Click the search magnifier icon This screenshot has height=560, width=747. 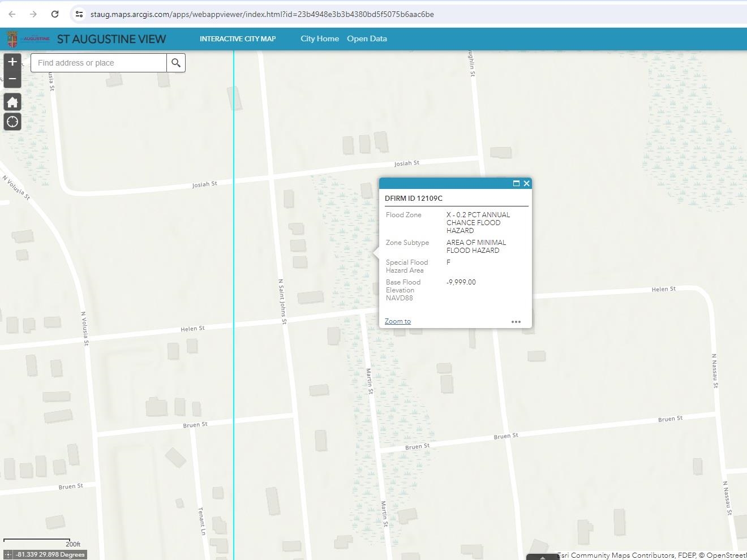pos(176,63)
